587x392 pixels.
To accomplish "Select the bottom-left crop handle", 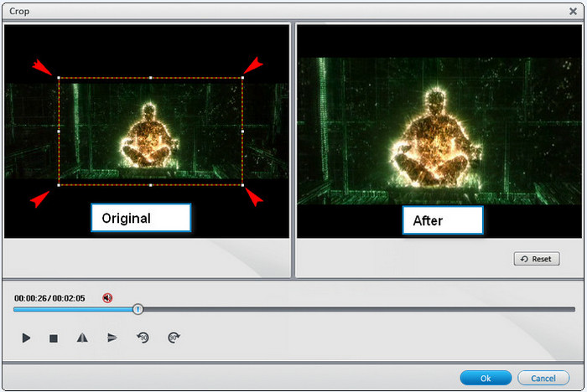I will click(x=59, y=185).
